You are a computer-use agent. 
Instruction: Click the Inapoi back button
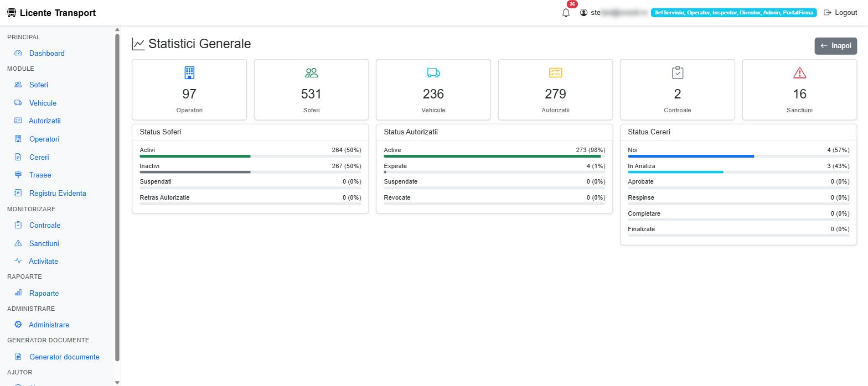click(835, 46)
